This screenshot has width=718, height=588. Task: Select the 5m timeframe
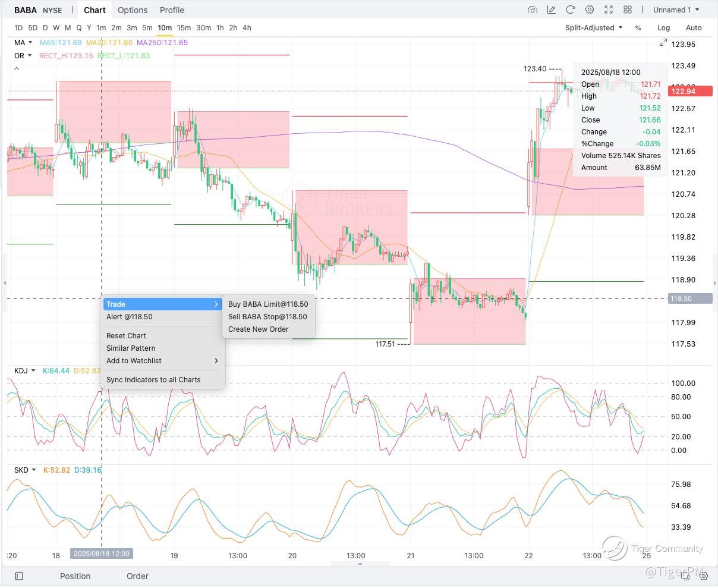click(x=147, y=27)
